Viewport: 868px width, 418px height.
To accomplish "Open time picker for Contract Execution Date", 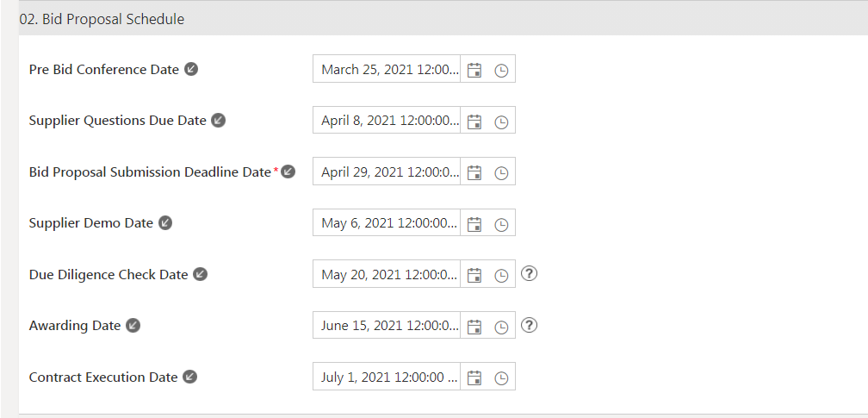I will click(501, 377).
